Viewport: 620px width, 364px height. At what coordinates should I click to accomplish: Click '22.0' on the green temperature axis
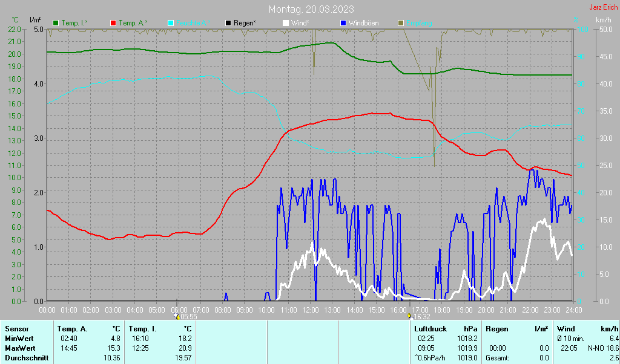coord(15,29)
